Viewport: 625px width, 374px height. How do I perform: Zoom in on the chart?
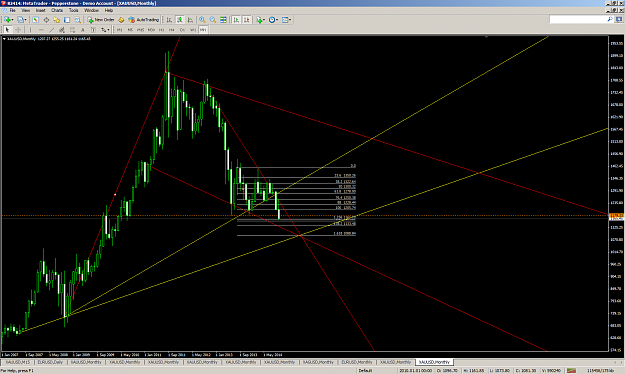[202, 20]
